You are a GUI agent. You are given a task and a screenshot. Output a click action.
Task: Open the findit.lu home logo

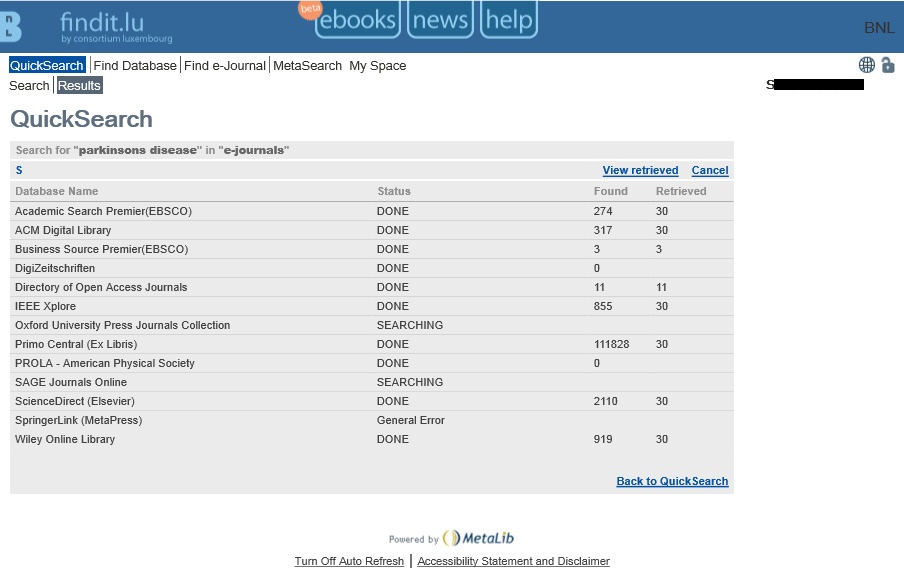click(x=116, y=28)
